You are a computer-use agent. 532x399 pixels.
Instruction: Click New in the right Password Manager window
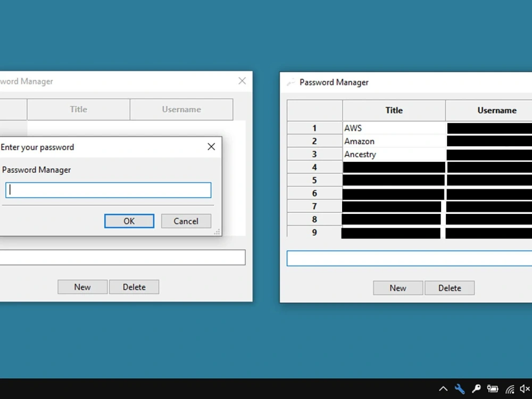(x=398, y=288)
